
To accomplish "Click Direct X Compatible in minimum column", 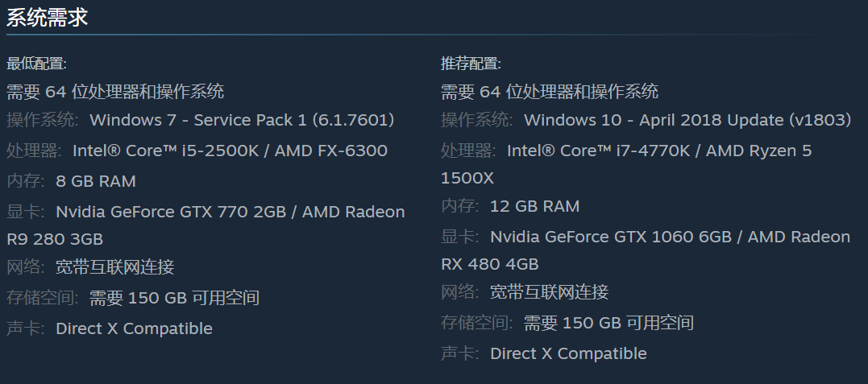I will coord(134,328).
